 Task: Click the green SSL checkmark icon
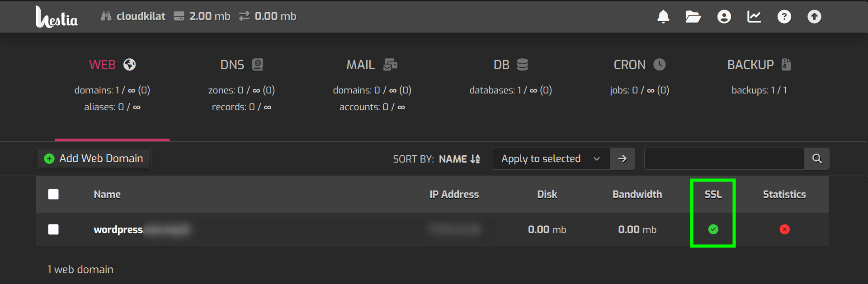pyautogui.click(x=713, y=229)
